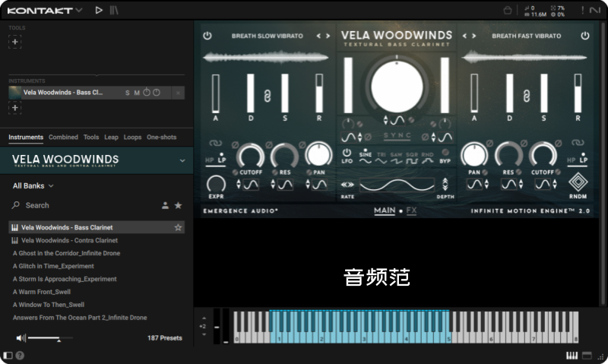Click the Native Instruments logo icon
This screenshot has width=608, height=364.
pyautogui.click(x=595, y=11)
